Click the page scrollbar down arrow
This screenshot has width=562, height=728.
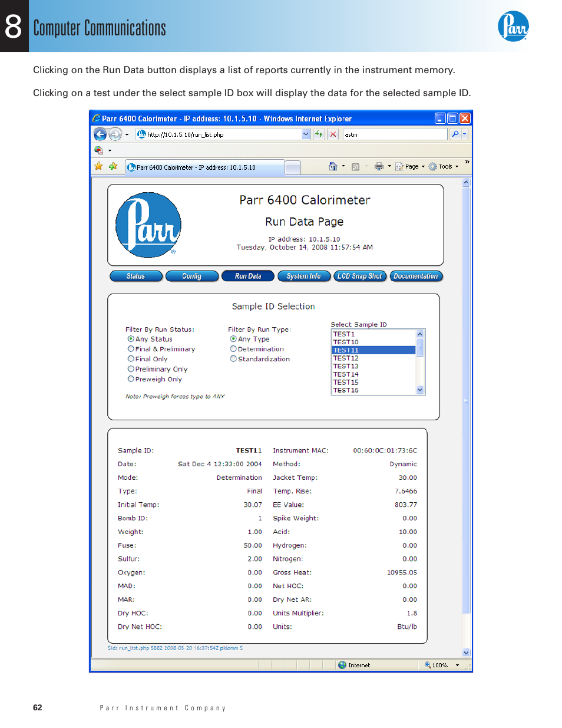(x=466, y=653)
